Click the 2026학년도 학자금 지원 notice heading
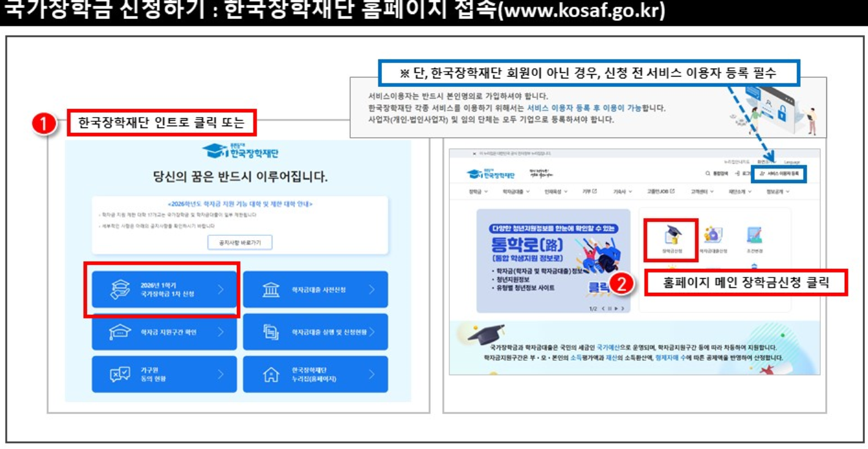868x449 pixels. (240, 204)
